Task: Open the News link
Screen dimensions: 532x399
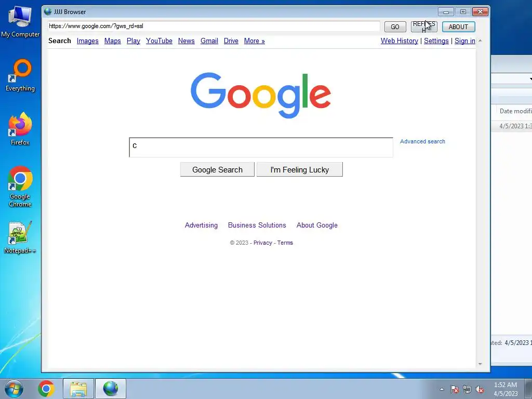Action: coord(187,41)
